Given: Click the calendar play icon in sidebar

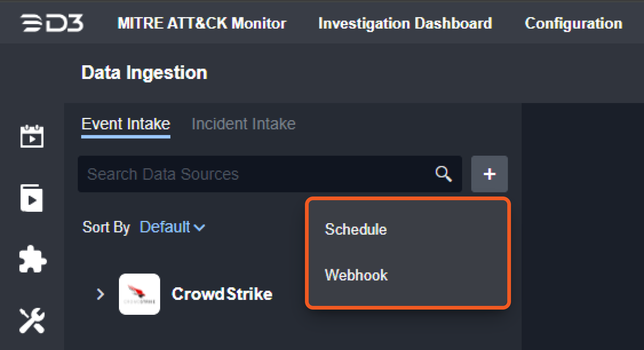Looking at the screenshot, I should click(32, 136).
